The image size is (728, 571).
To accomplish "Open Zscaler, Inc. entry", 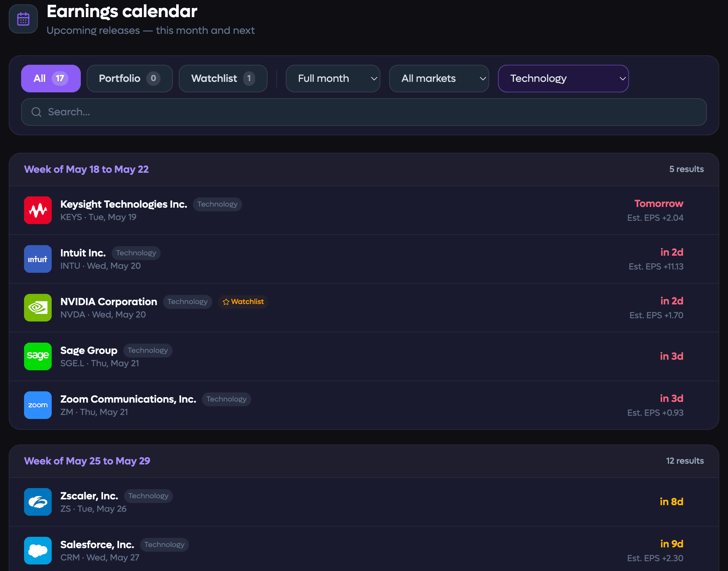I will (x=364, y=502).
